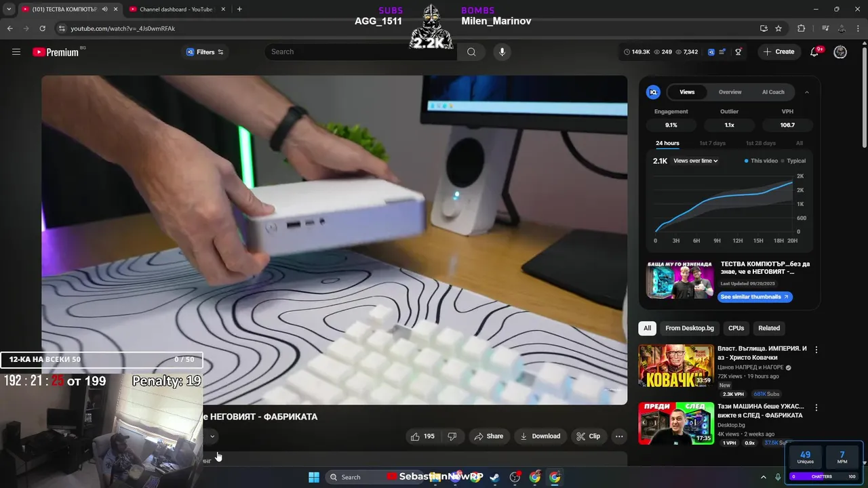The image size is (868, 488).
Task: Download the video
Action: [540, 436]
